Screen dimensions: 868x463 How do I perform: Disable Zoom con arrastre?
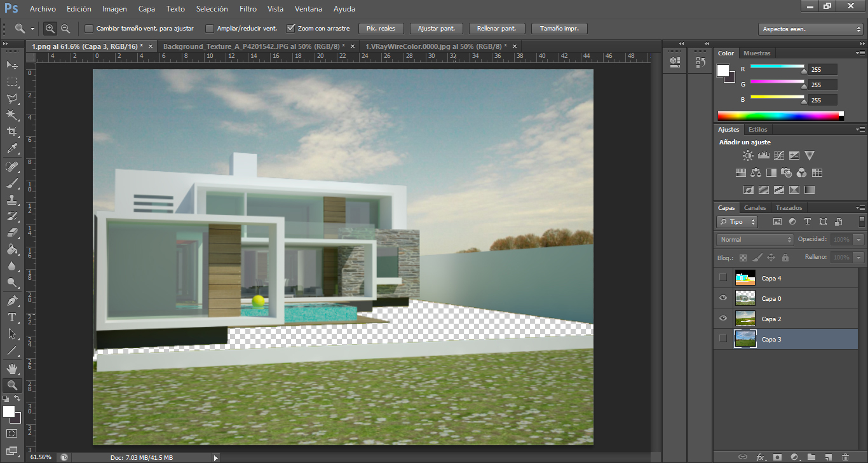pyautogui.click(x=291, y=28)
